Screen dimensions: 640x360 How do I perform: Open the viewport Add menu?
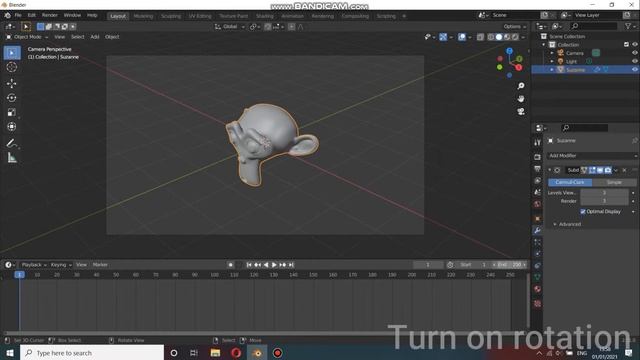tap(95, 37)
